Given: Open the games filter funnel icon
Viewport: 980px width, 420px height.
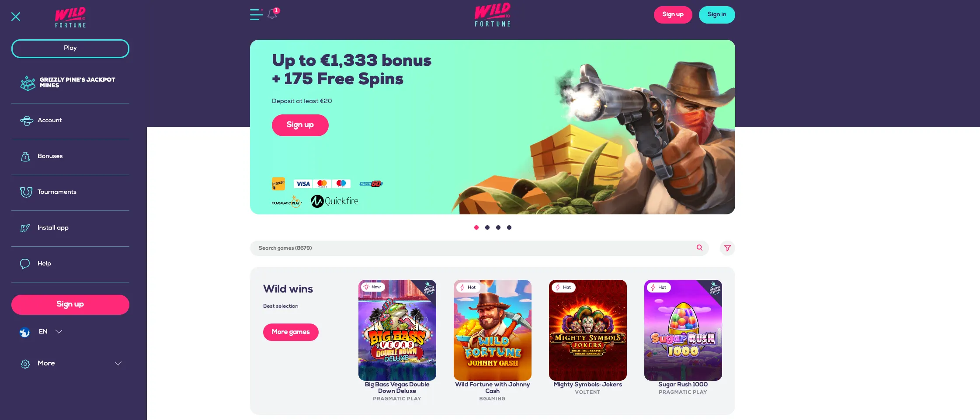Looking at the screenshot, I should [727, 248].
